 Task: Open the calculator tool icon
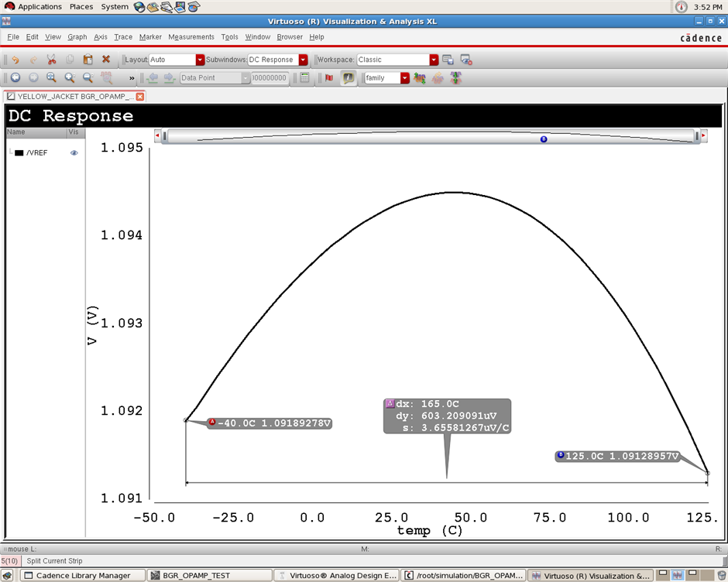304,78
